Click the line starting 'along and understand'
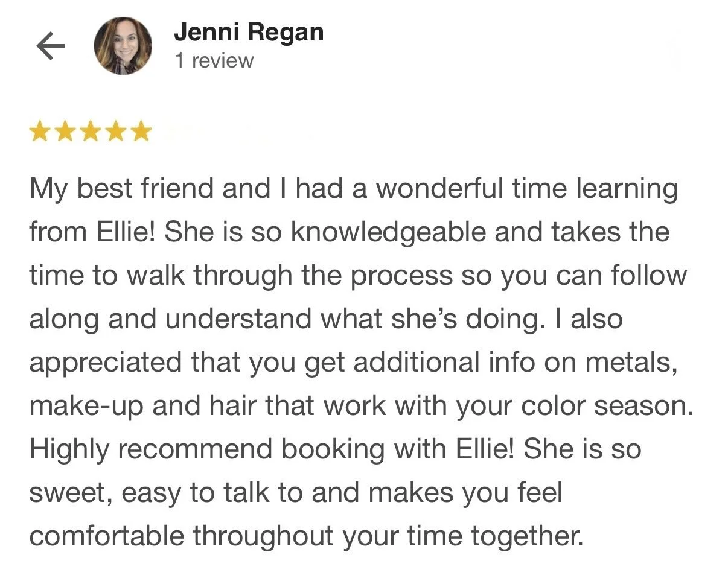The height and width of the screenshot is (587, 728). [325, 320]
